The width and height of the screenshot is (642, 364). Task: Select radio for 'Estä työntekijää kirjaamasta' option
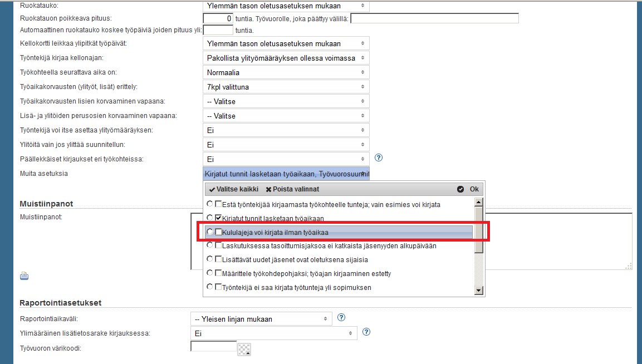point(210,204)
